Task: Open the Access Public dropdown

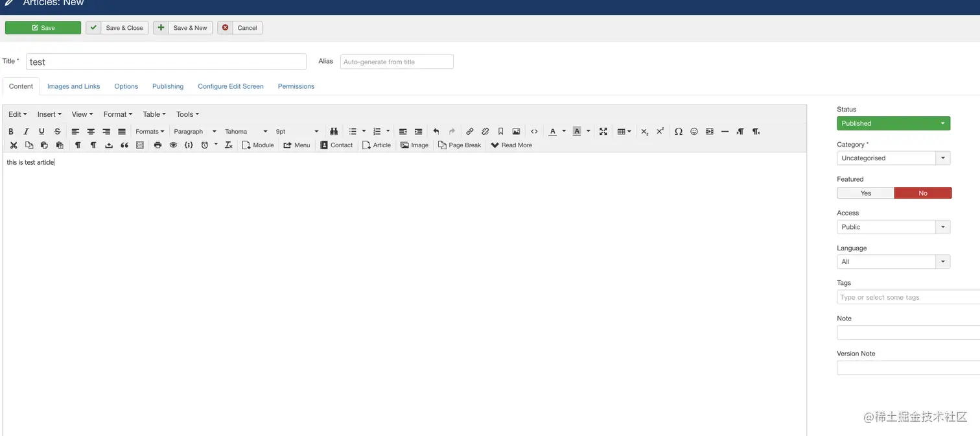Action: point(894,227)
